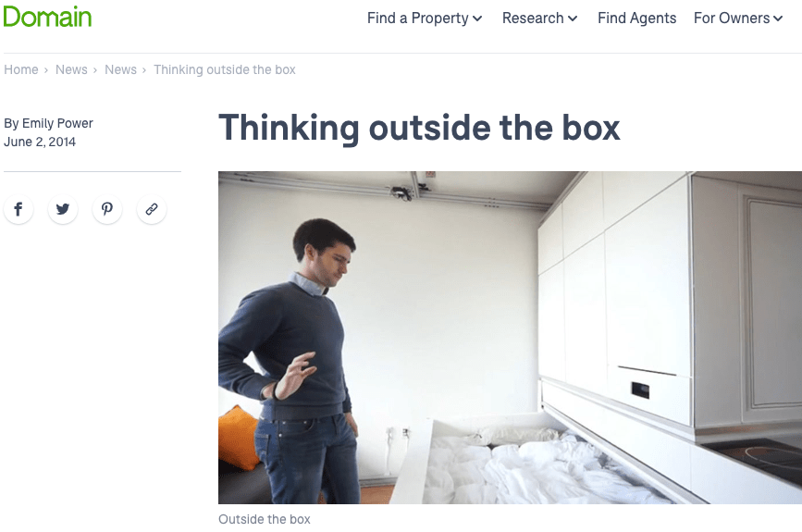Expand Research menu chevron
Screen dimensions: 802x532
pos(573,19)
